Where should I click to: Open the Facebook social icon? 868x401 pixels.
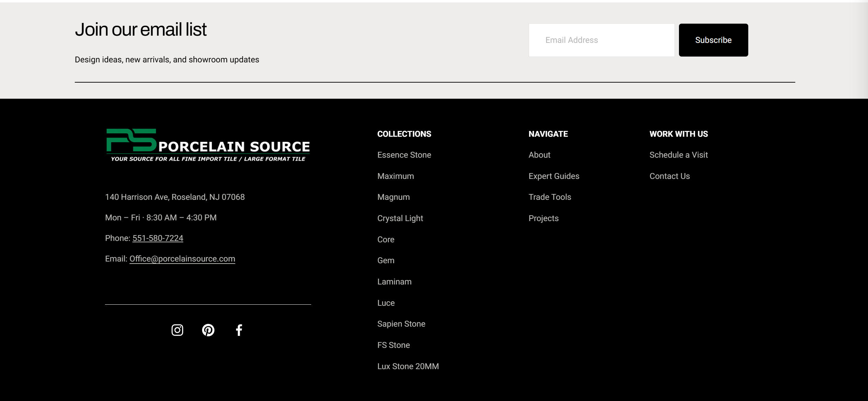[239, 330]
